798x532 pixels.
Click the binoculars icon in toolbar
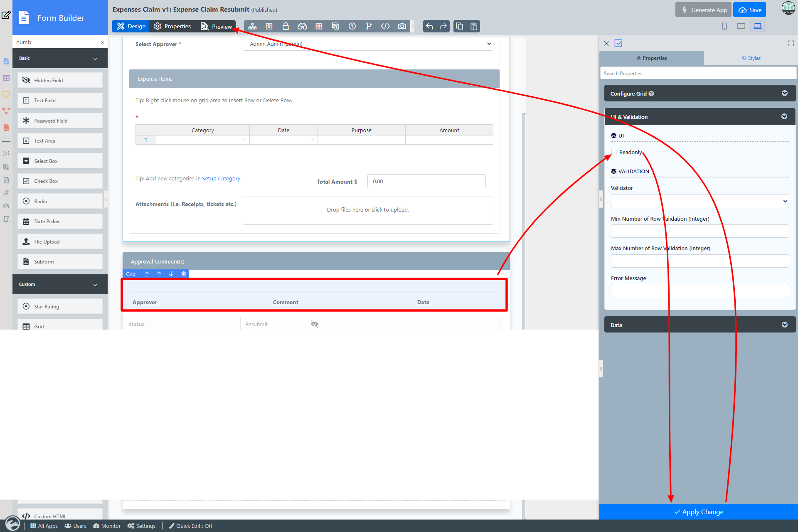tap(302, 26)
